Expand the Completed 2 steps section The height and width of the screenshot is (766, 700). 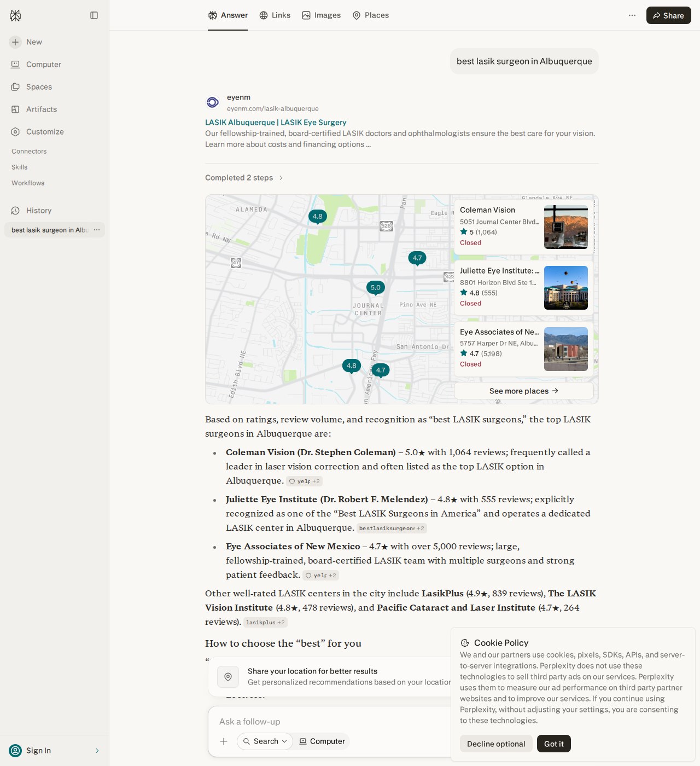[244, 178]
